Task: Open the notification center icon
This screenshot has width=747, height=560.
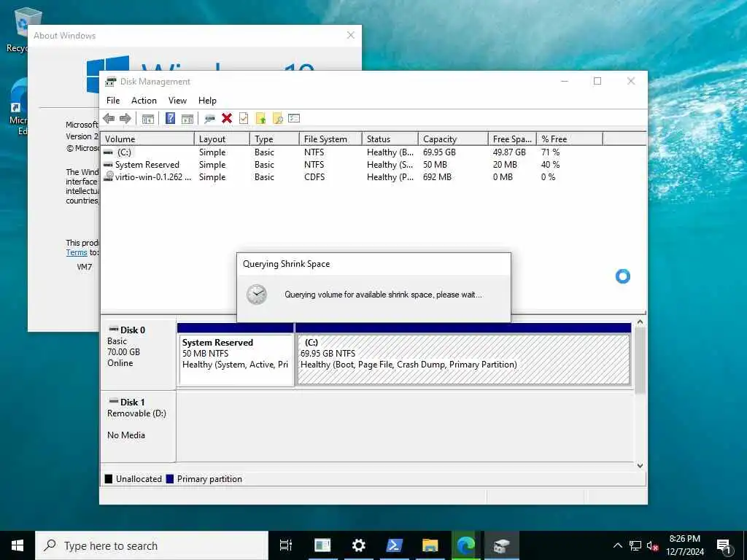Action: (x=724, y=545)
